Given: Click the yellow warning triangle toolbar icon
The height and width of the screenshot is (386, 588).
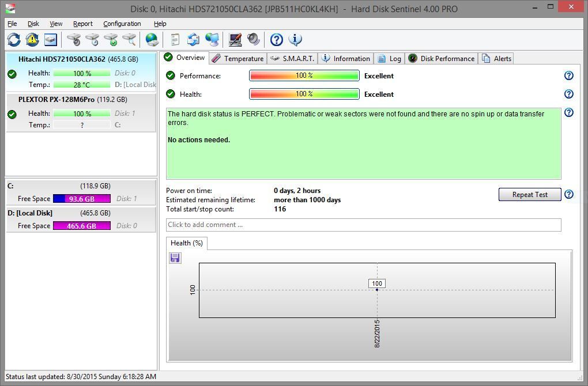Looking at the screenshot, I should [32, 40].
